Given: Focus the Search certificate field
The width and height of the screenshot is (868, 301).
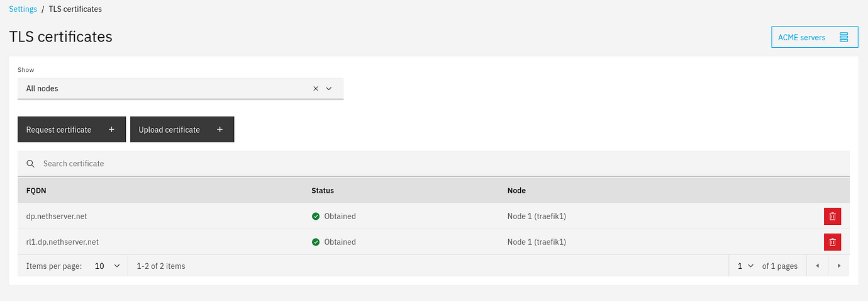Looking at the screenshot, I should pos(433,164).
